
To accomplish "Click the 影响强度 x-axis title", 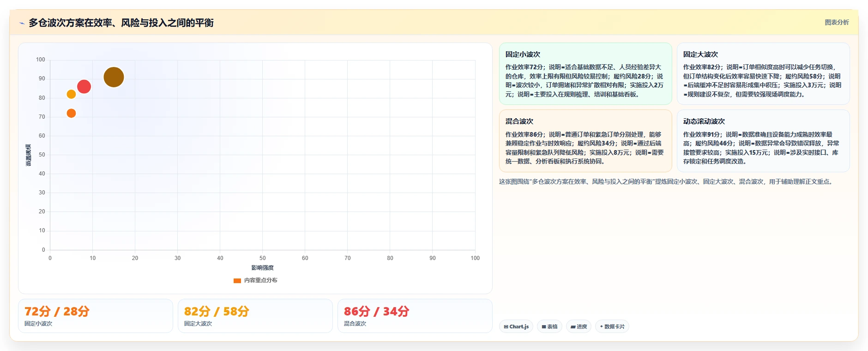I will pos(262,268).
